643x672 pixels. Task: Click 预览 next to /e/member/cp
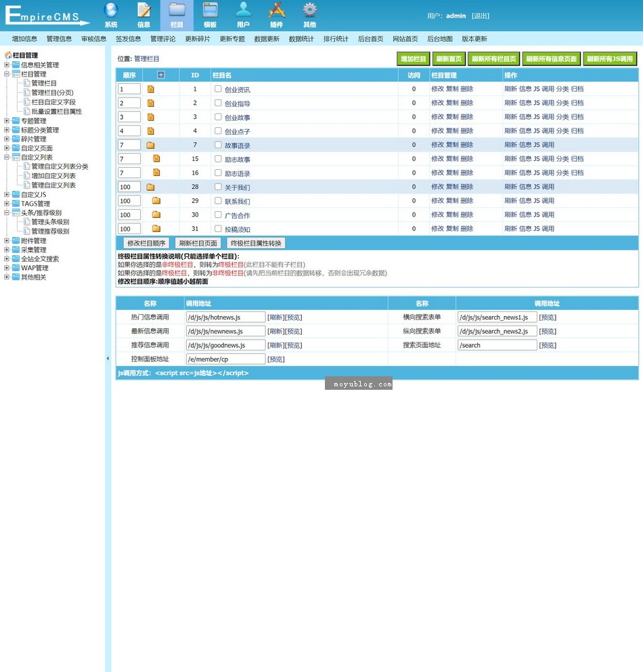[276, 359]
